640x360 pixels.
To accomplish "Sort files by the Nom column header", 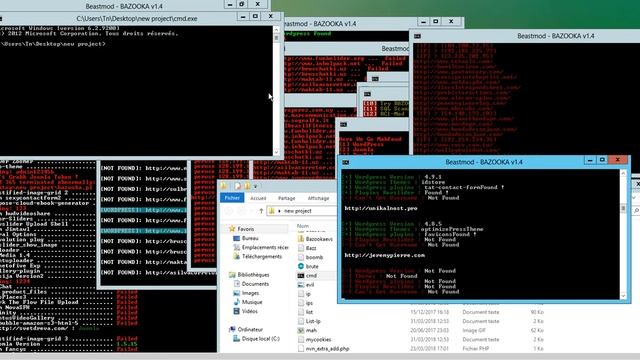I will (303, 226).
